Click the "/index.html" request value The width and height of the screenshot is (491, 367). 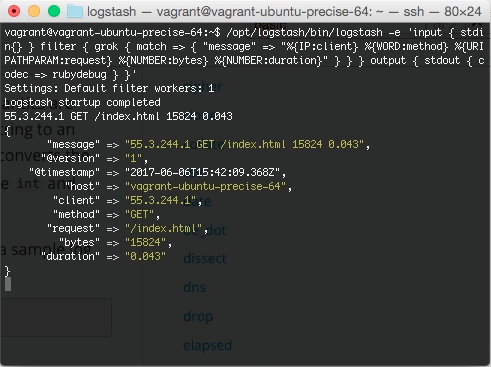tap(163, 228)
